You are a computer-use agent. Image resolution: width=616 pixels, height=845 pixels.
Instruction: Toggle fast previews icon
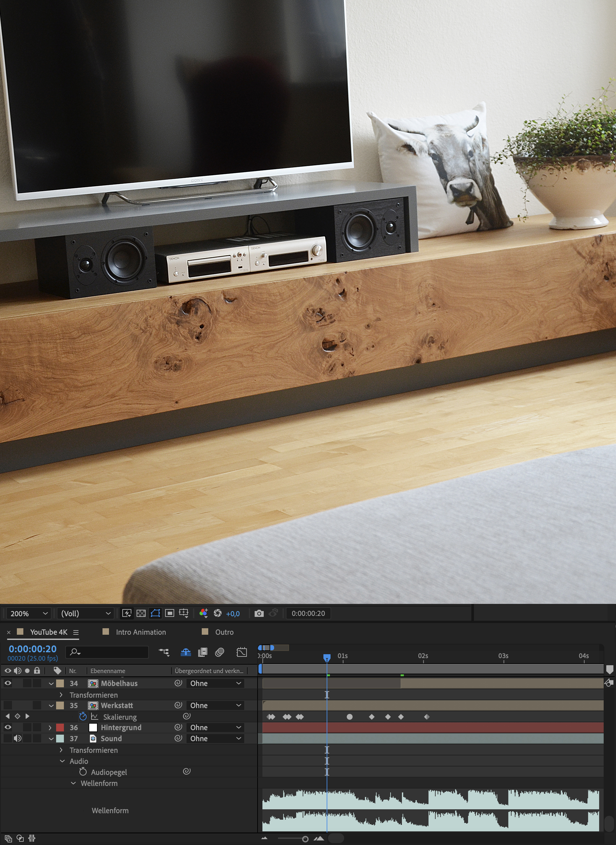[x=127, y=613]
